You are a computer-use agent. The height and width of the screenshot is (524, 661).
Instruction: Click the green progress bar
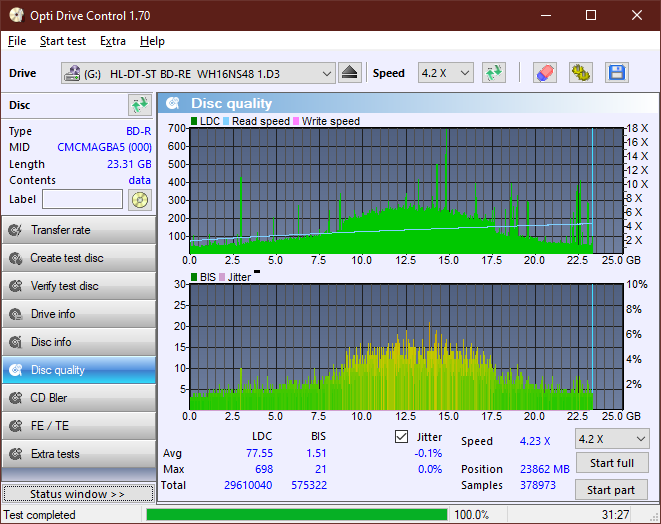[296, 515]
